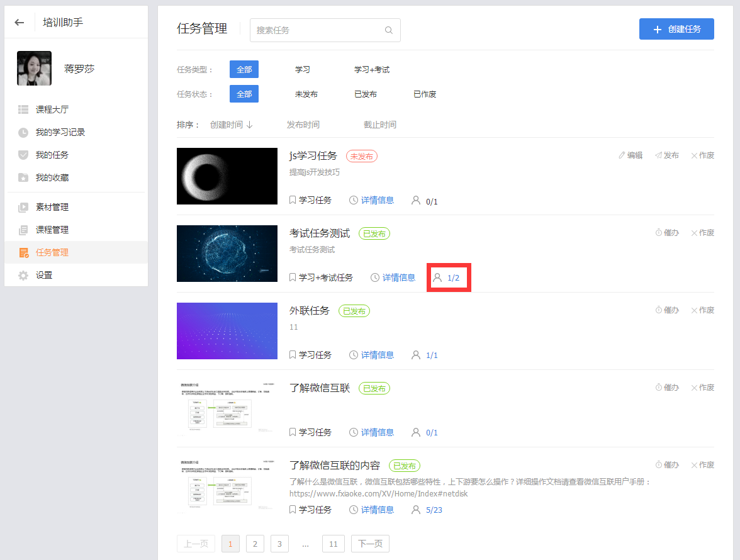Click 作废 for 外联任务
Viewport: 740px width, 560px height.
[703, 310]
